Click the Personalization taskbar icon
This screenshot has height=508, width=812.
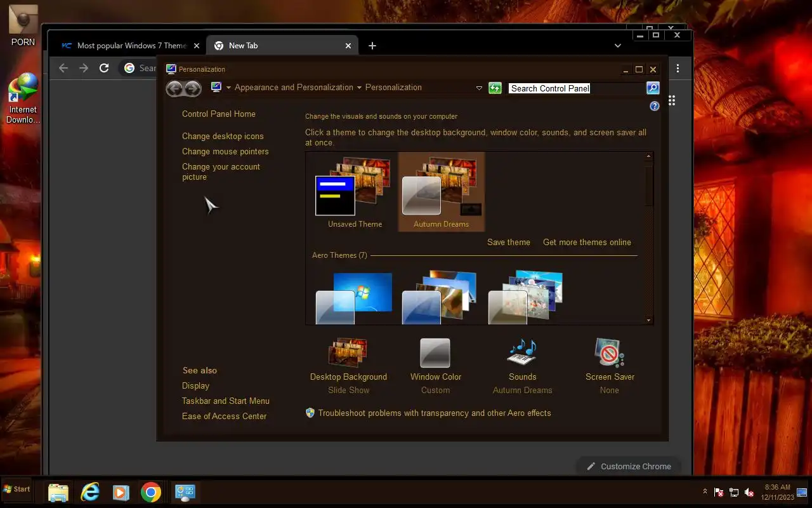(x=185, y=492)
